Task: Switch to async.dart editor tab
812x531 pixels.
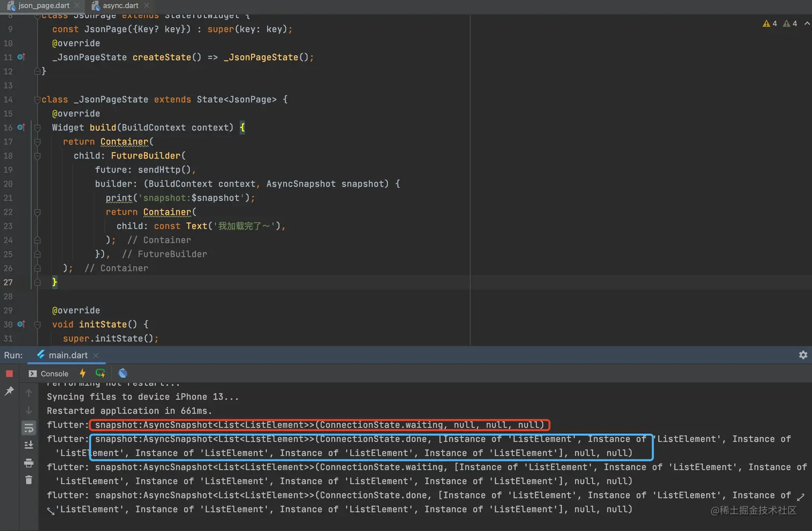Action: 120,5
